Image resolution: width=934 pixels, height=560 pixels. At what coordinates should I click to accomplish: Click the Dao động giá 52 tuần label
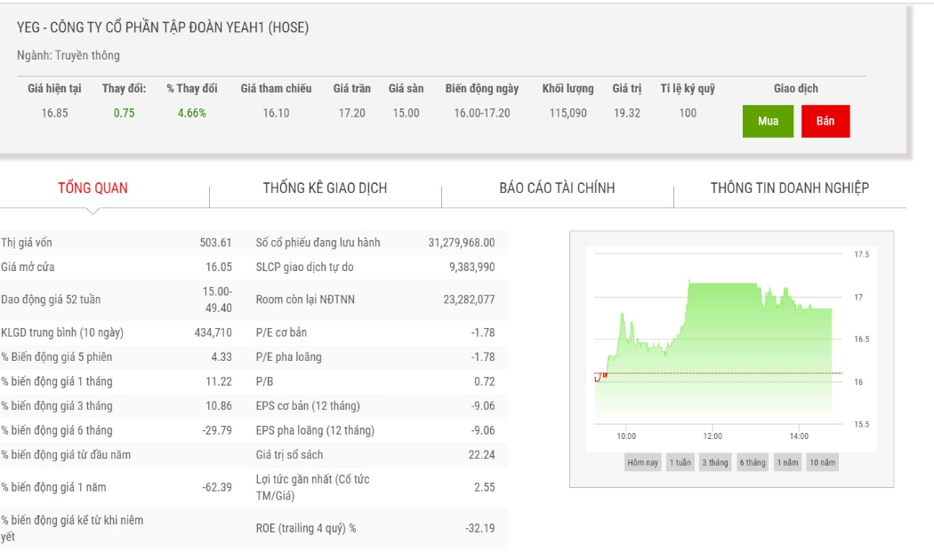click(x=51, y=300)
